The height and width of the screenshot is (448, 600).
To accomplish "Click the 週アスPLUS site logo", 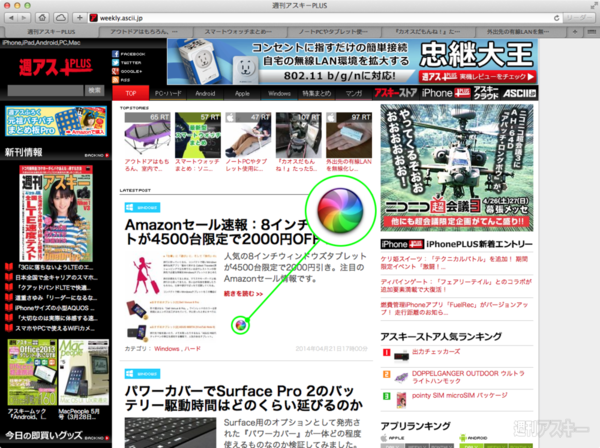I will [x=56, y=67].
